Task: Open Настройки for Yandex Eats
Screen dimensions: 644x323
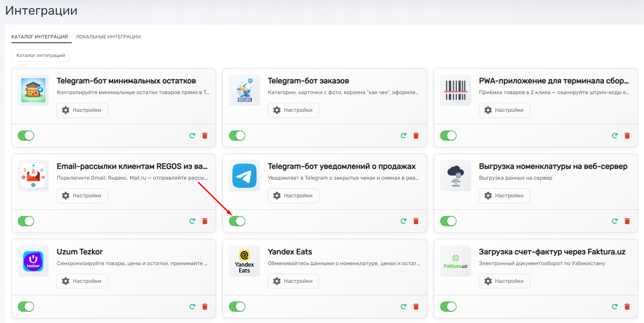Action: pos(293,281)
